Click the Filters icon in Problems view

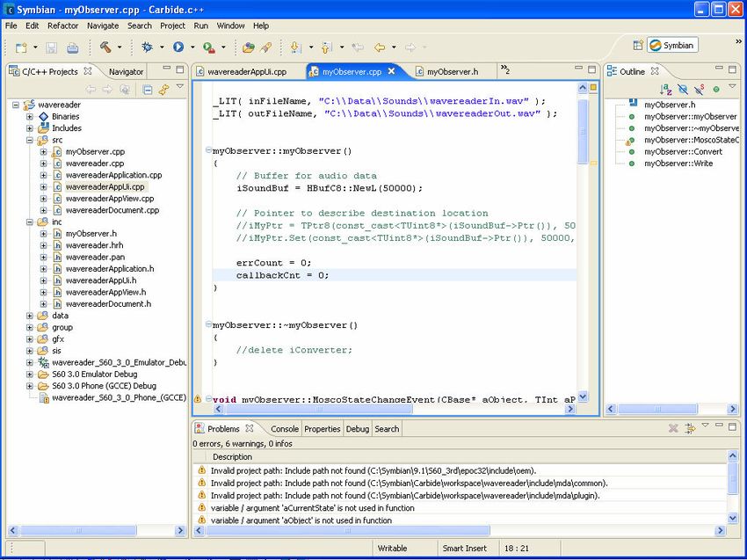690,428
